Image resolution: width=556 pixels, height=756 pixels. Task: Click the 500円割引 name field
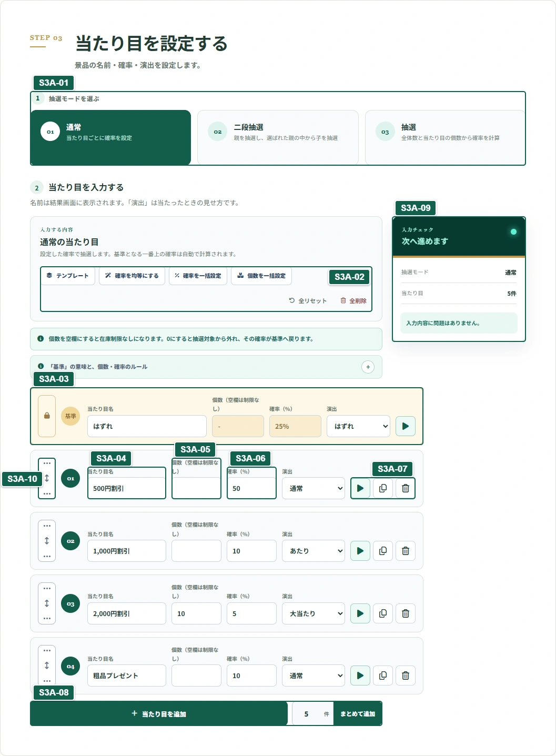pyautogui.click(x=127, y=488)
